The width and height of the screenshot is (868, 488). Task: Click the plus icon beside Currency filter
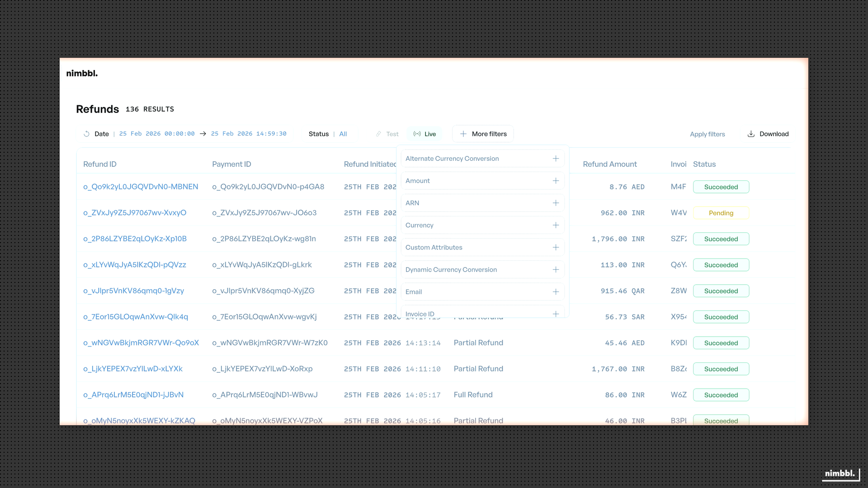(x=556, y=225)
